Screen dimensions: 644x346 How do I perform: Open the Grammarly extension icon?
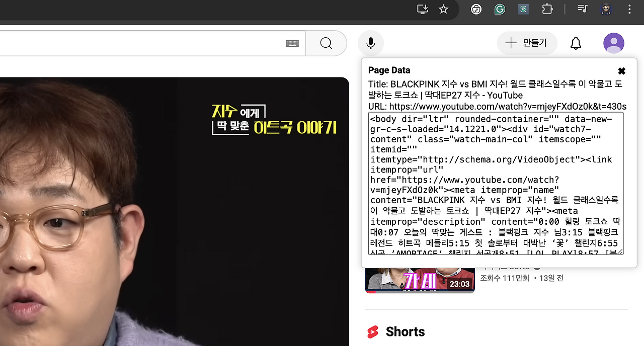pos(500,9)
